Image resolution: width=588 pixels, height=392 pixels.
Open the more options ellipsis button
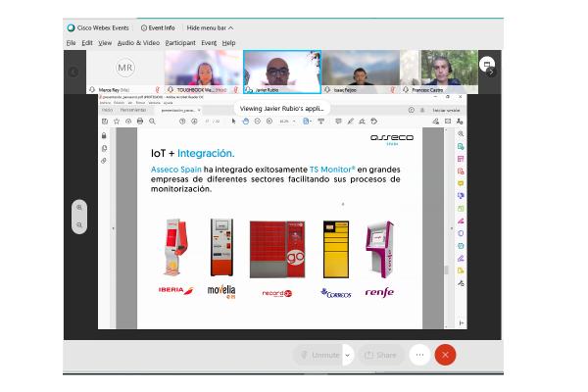(419, 355)
